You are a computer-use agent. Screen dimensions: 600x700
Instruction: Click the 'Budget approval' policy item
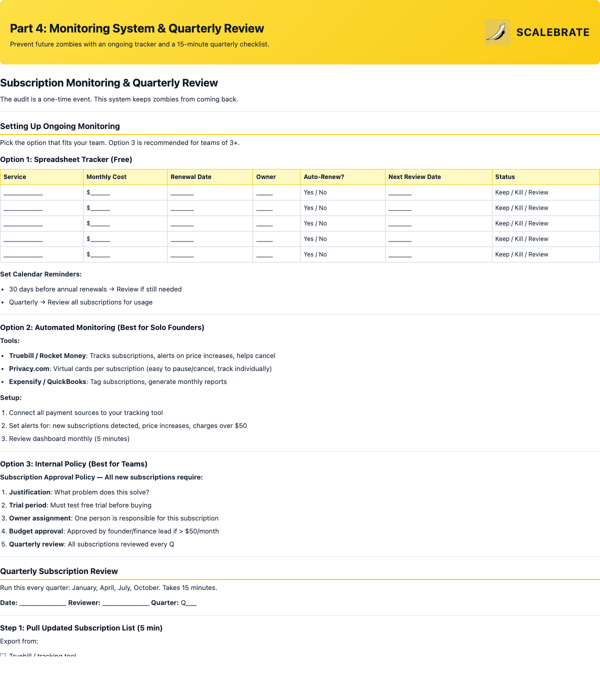tap(114, 531)
